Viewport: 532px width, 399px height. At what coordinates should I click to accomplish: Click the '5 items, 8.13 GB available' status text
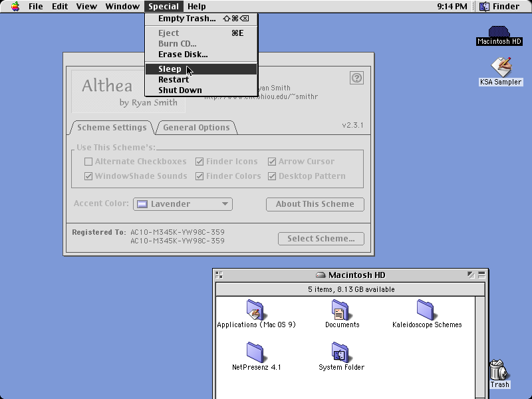point(351,289)
